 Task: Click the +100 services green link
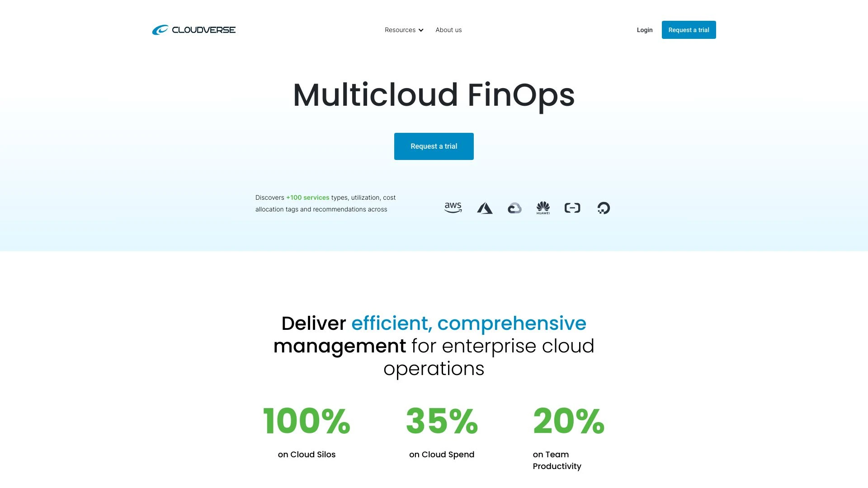(x=307, y=197)
